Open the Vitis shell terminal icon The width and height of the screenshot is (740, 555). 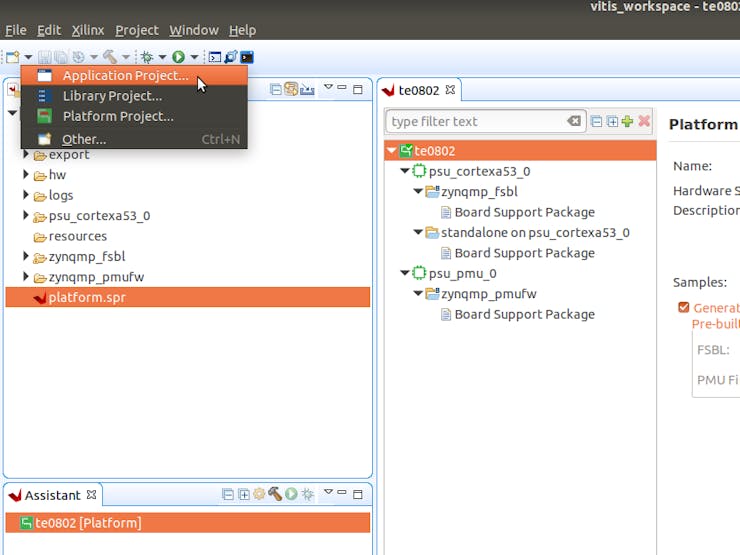pos(247,57)
